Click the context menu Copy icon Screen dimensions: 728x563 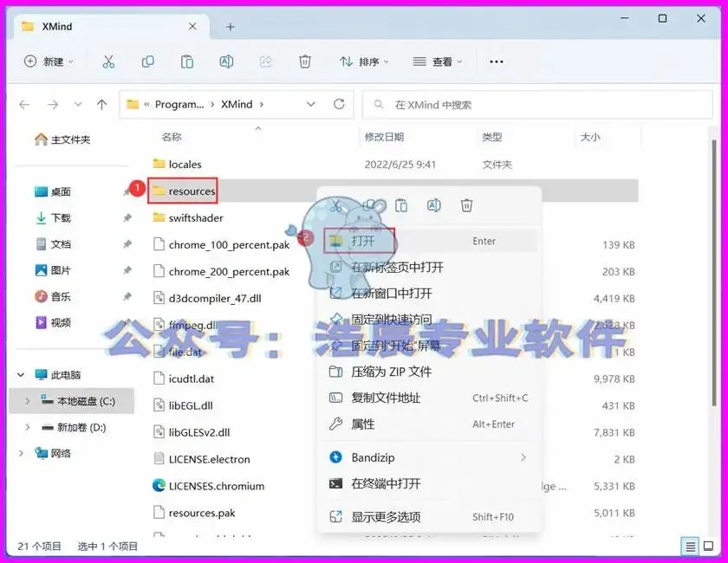[x=369, y=205]
